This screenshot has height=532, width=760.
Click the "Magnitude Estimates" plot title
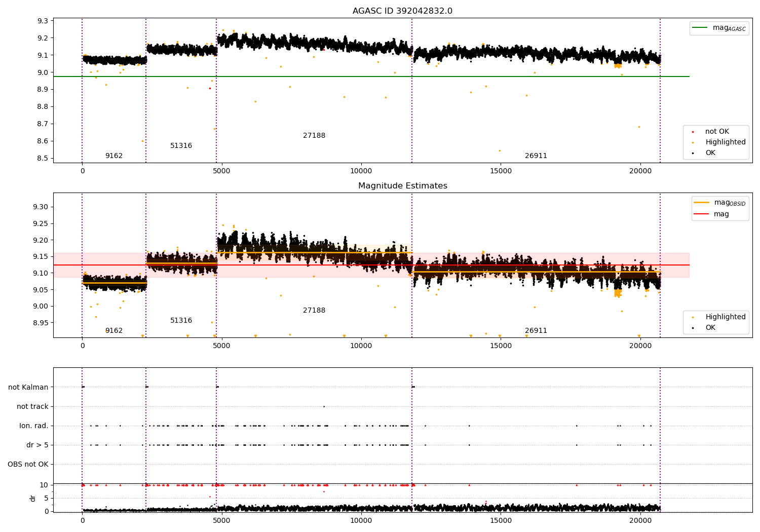tap(402, 186)
